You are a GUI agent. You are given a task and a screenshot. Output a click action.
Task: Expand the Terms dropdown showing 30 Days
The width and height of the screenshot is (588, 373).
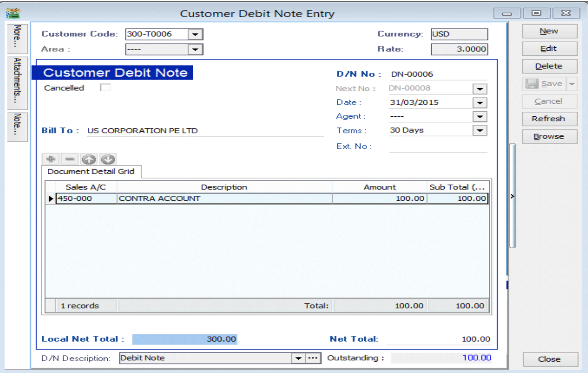tap(480, 130)
